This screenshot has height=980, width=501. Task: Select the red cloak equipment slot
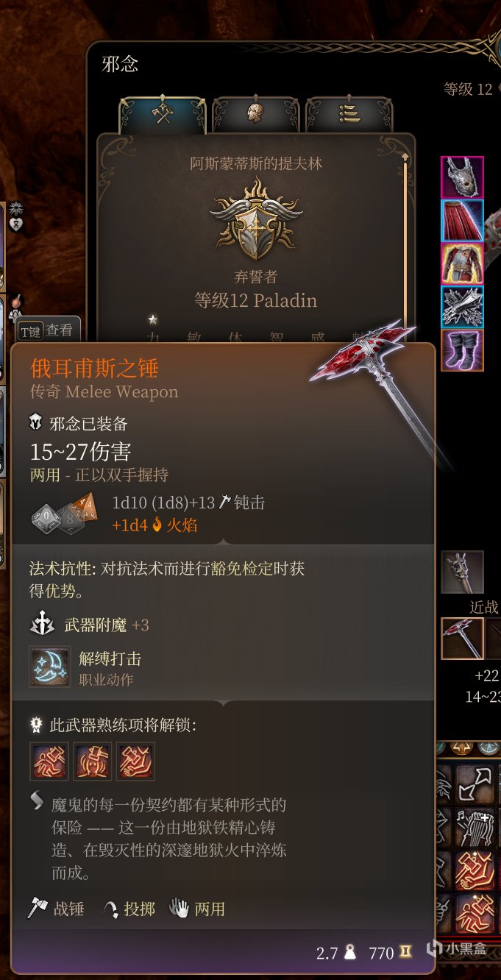(462, 221)
